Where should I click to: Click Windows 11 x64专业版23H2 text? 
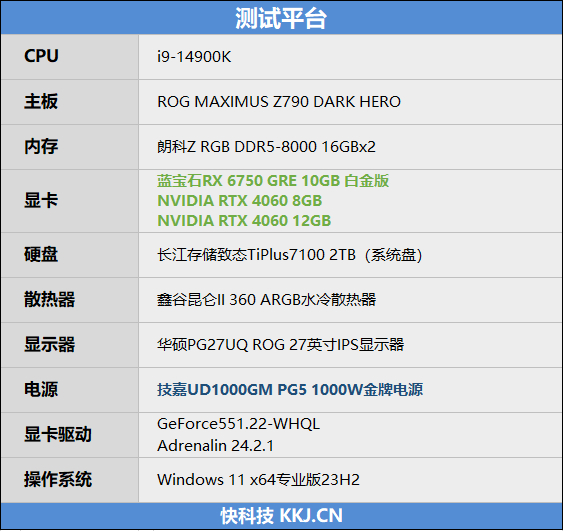coord(259,480)
